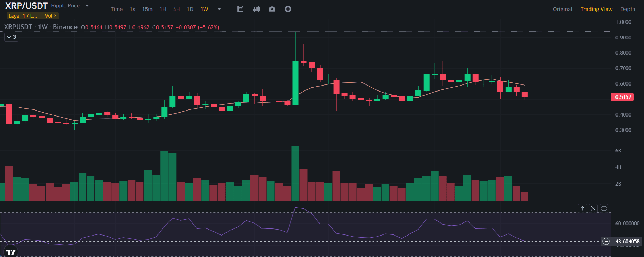Select the 15m time interval
Screen dimensions: 644x257
pos(147,9)
